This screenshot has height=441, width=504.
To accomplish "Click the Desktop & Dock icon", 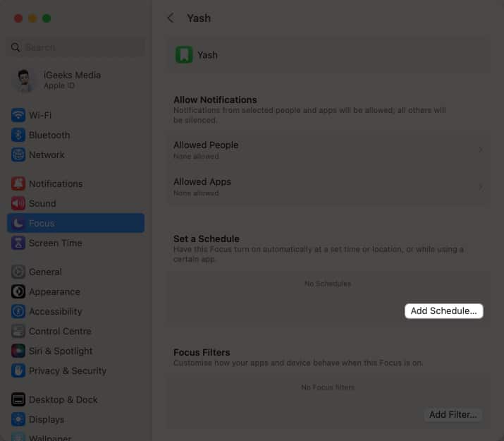I will point(18,399).
